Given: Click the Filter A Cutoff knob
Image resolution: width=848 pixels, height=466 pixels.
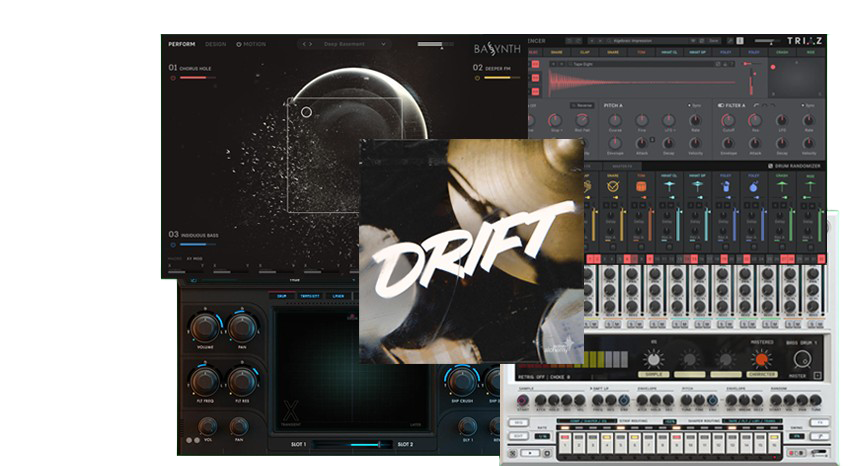Looking at the screenshot, I should click(x=728, y=120).
